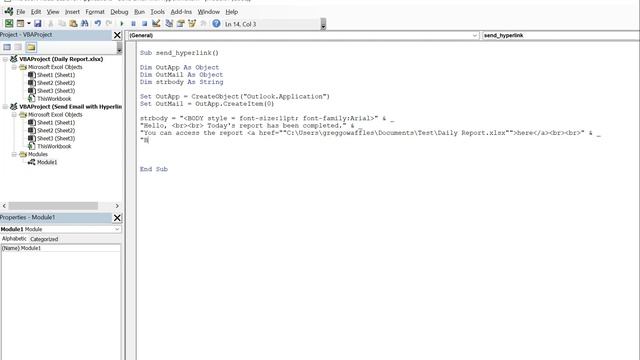
Task: Click the Copy toolbar icon
Action: point(62,24)
